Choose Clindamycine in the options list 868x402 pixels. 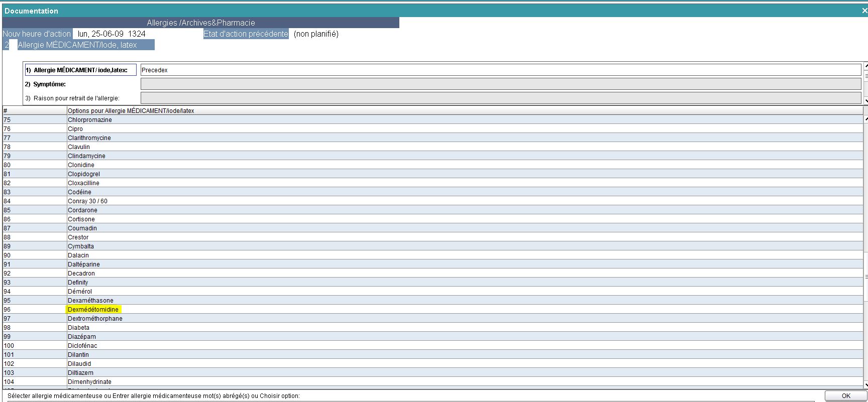pyautogui.click(x=86, y=156)
